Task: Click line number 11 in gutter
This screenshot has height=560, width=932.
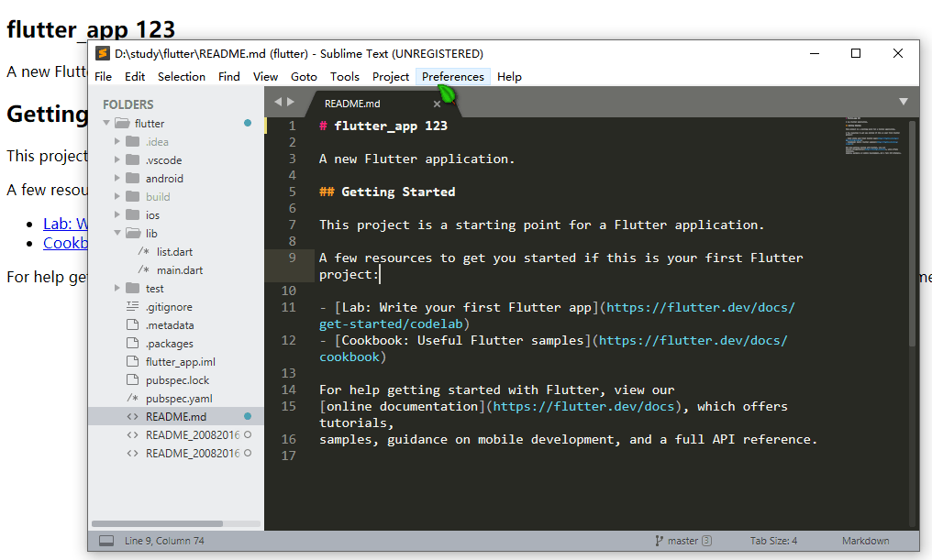Action: coord(289,308)
